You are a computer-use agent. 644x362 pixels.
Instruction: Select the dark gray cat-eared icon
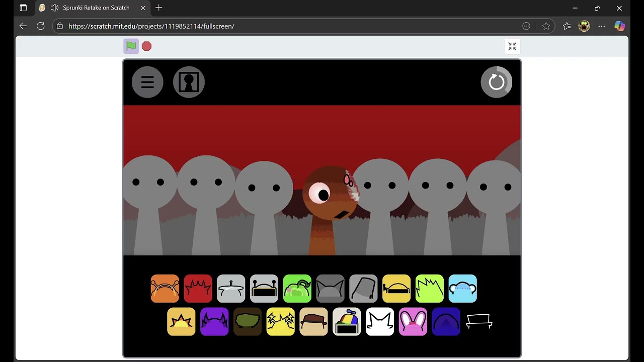pyautogui.click(x=330, y=289)
